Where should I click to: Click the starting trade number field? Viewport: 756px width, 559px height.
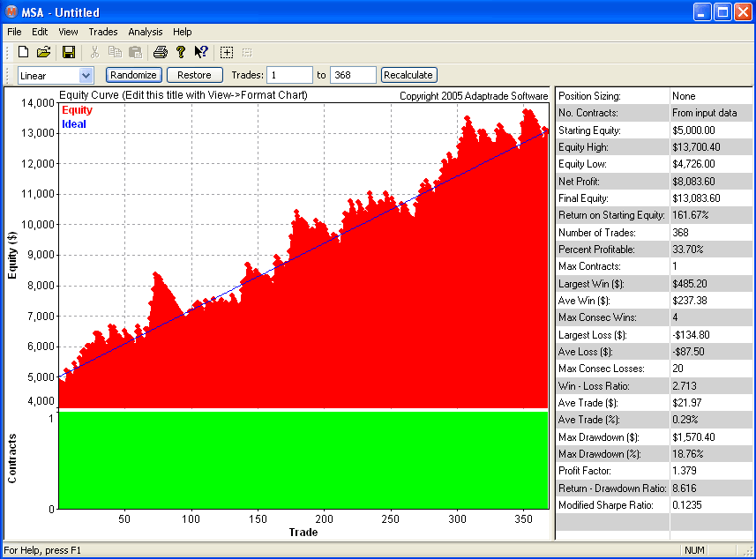[x=289, y=76]
